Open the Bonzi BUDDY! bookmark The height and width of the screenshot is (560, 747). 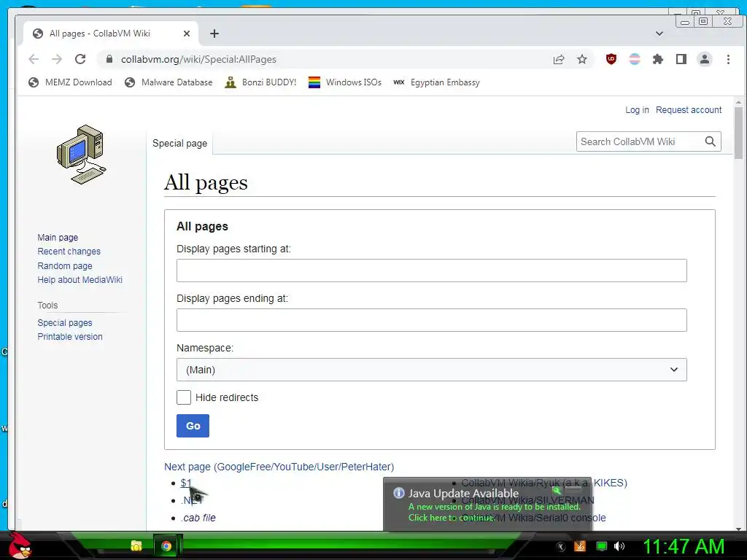[x=260, y=82]
